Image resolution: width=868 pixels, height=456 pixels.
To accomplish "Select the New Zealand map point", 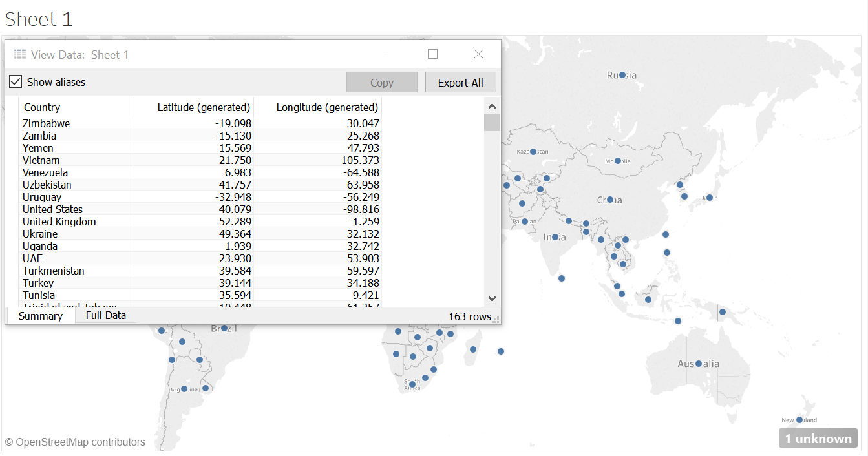I will (x=799, y=420).
